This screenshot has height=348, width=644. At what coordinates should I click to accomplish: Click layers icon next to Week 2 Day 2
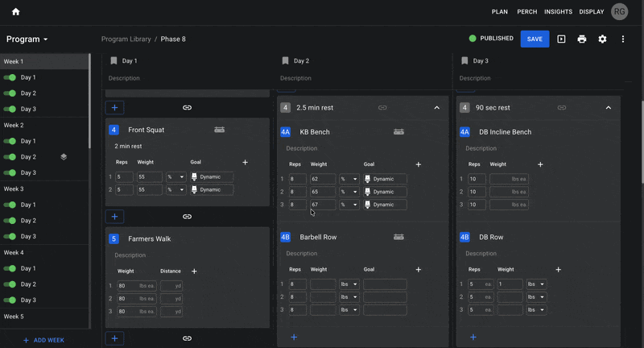[x=64, y=157]
